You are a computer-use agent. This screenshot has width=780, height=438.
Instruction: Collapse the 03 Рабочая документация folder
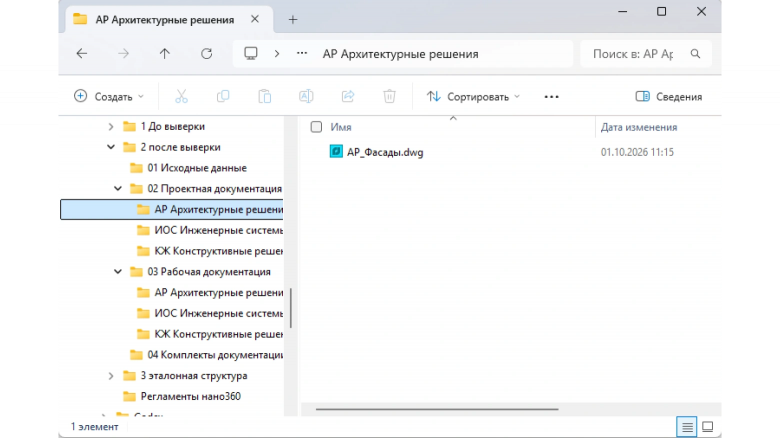(118, 272)
